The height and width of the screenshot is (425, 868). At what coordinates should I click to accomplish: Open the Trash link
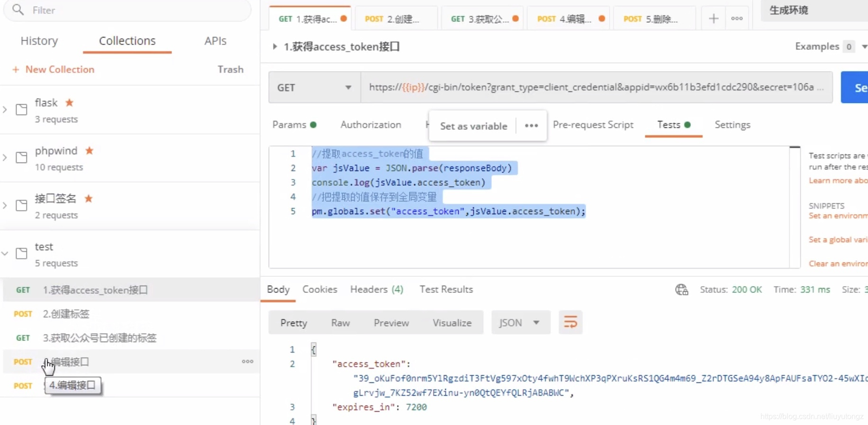click(230, 69)
